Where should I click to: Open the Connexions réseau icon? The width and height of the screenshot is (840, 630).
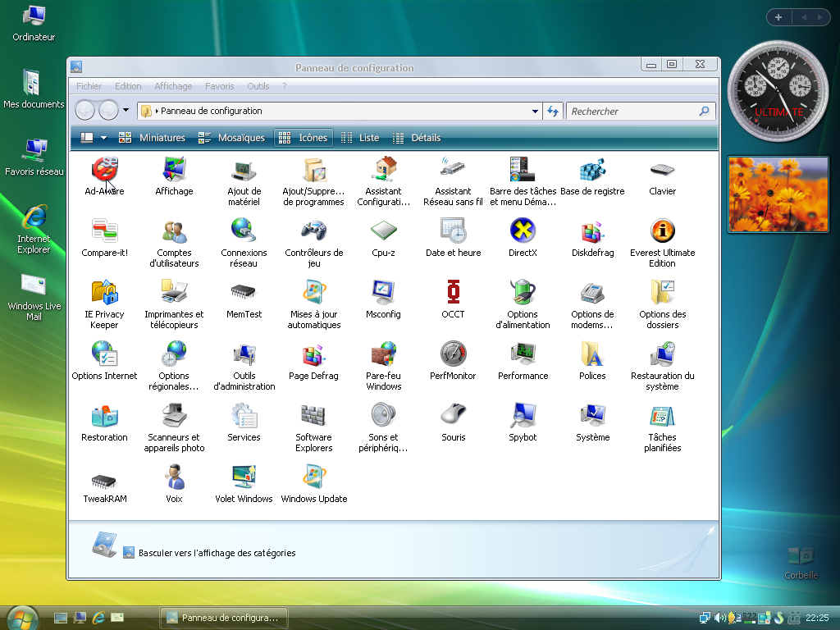(244, 231)
